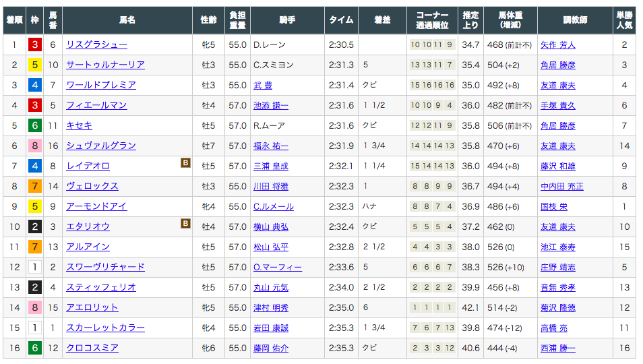The height and width of the screenshot is (364, 643).
Task: Click corner positions in アエロリット row
Action: click(x=432, y=307)
